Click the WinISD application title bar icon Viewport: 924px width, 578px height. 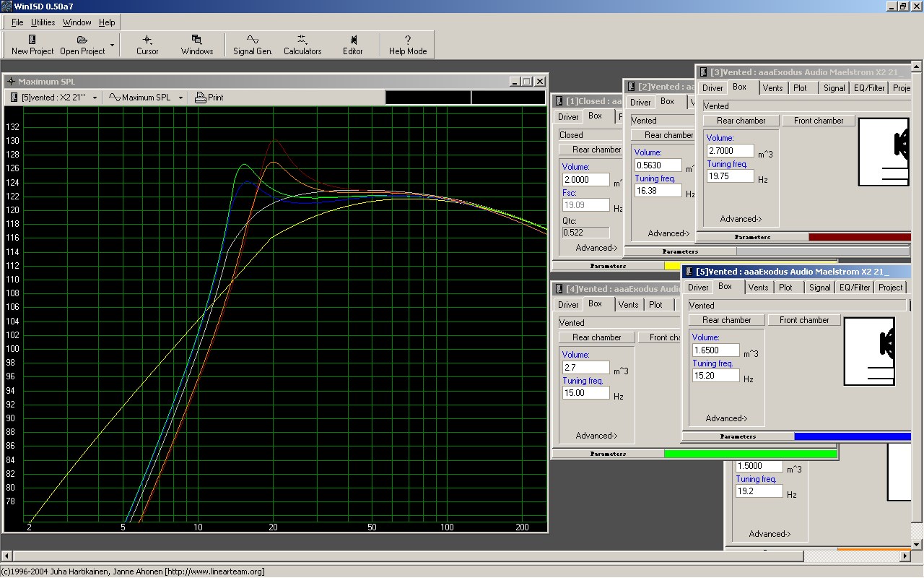(x=6, y=6)
